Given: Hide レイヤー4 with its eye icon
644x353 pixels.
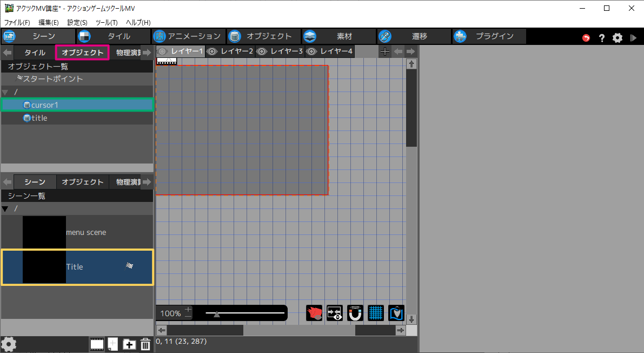Looking at the screenshot, I should [311, 51].
